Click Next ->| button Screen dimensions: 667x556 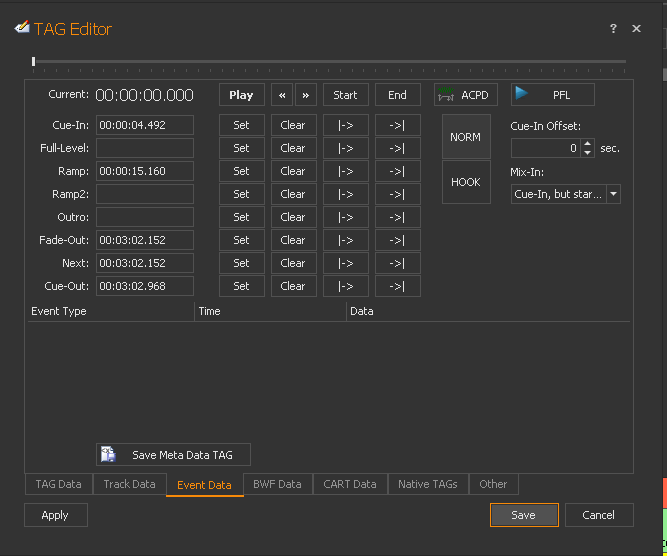[x=398, y=263]
